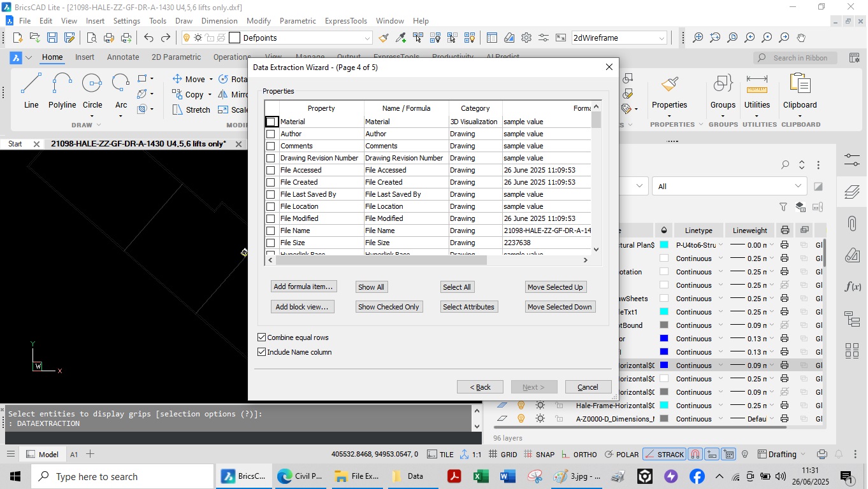Click the Add block view... button
This screenshot has height=489, width=868.
[302, 307]
